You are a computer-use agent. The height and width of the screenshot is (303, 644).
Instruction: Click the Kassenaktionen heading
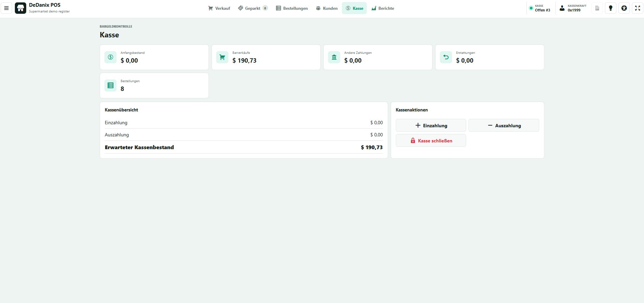click(412, 110)
